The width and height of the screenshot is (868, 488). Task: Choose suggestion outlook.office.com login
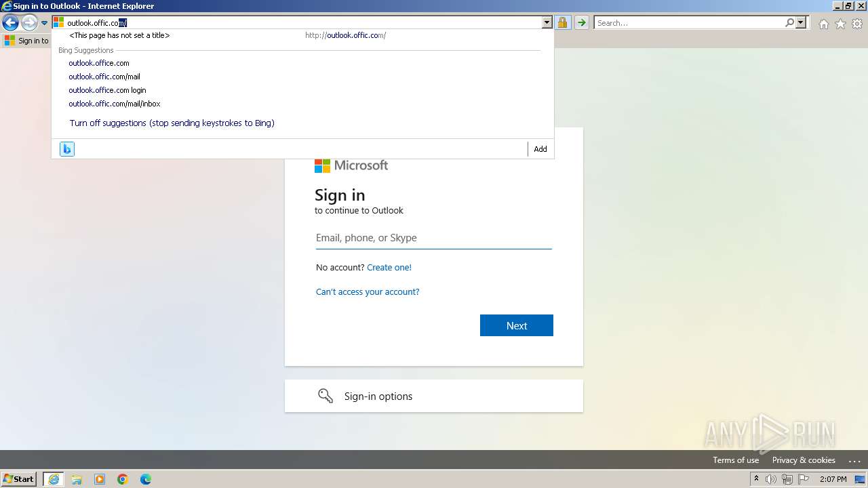coord(107,90)
